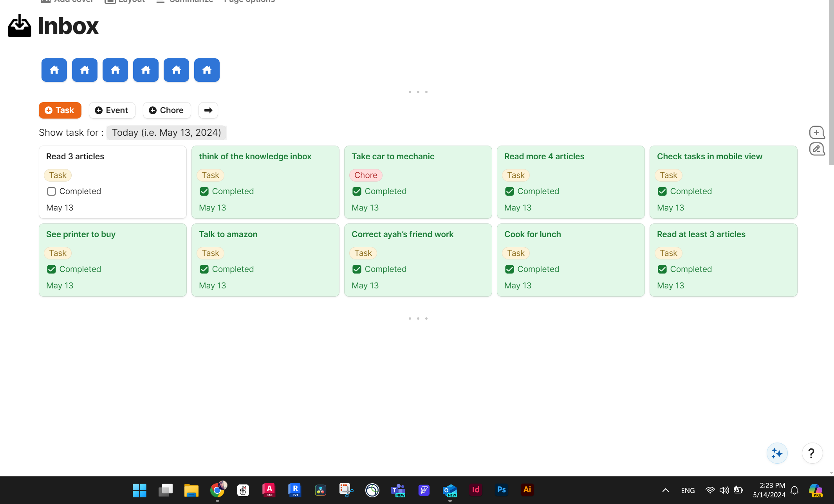Click the Inbox page icon
This screenshot has width=834, height=504.
pos(19,26)
